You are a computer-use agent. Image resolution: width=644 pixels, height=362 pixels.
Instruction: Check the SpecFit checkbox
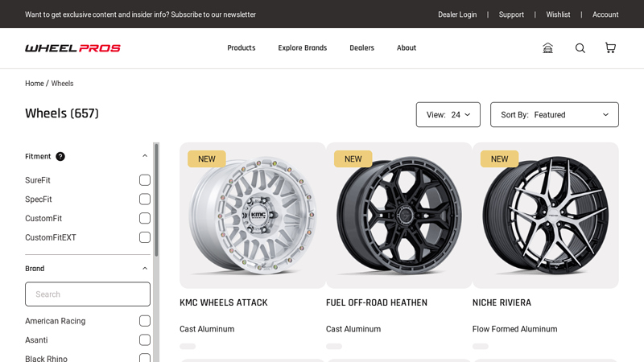pos(145,199)
